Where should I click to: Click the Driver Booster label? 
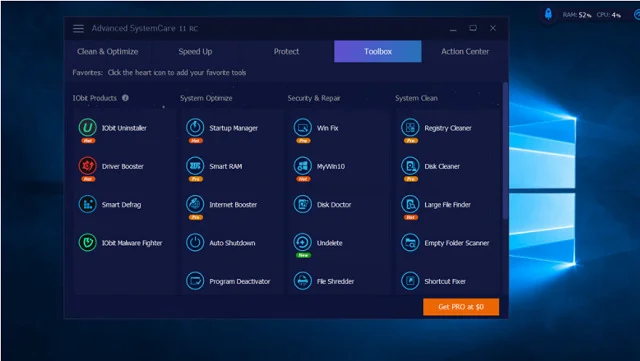122,166
